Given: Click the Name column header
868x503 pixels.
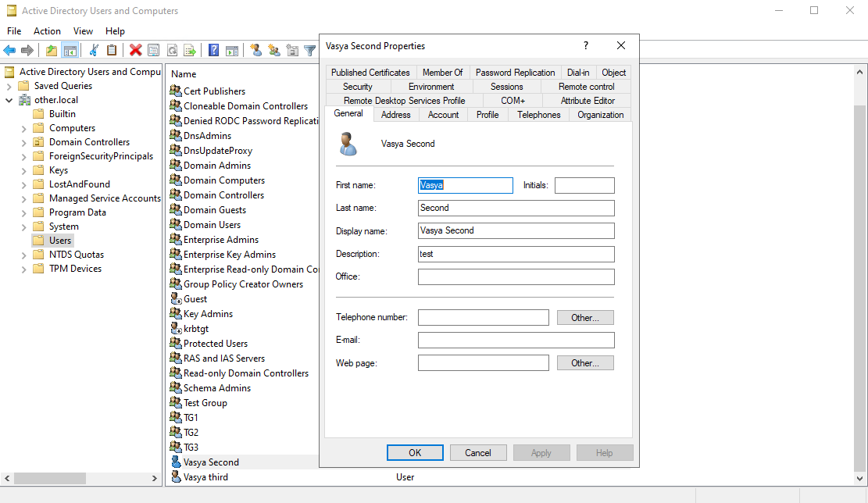Looking at the screenshot, I should coord(184,74).
